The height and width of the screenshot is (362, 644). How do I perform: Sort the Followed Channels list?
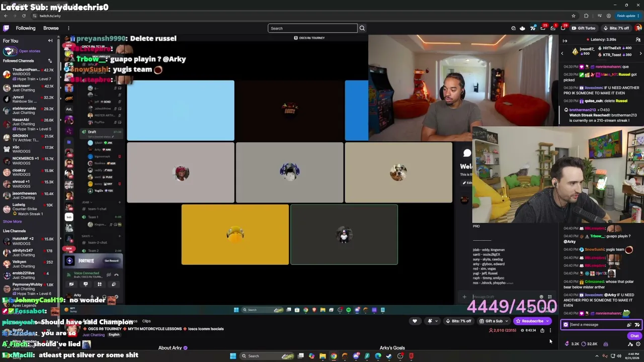pyautogui.click(x=50, y=61)
